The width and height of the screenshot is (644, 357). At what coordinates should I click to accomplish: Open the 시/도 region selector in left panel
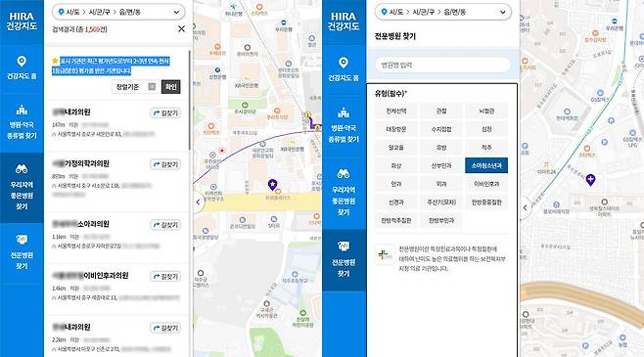point(118,12)
